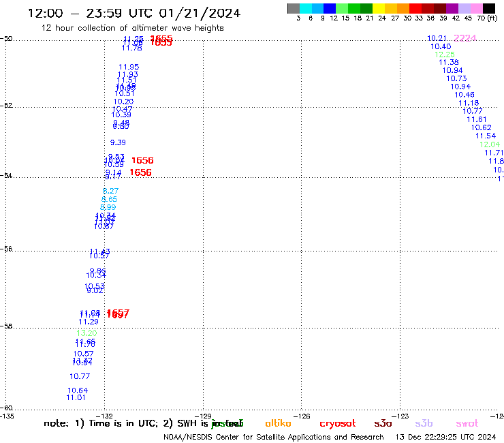Viewport: 504px width, 443px height.
Task: Pick the pink swatch in the color bar
Action: point(476,9)
